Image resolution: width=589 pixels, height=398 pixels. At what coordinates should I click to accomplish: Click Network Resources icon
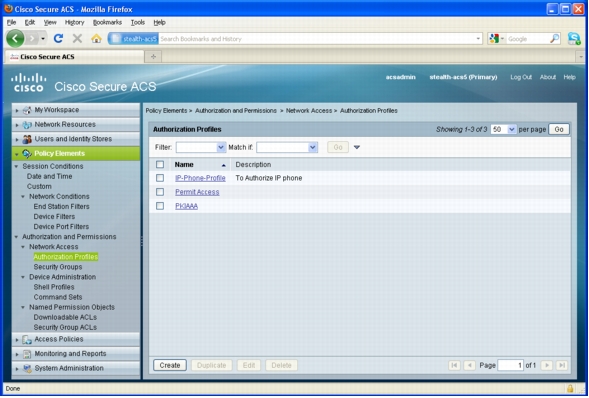[27, 125]
